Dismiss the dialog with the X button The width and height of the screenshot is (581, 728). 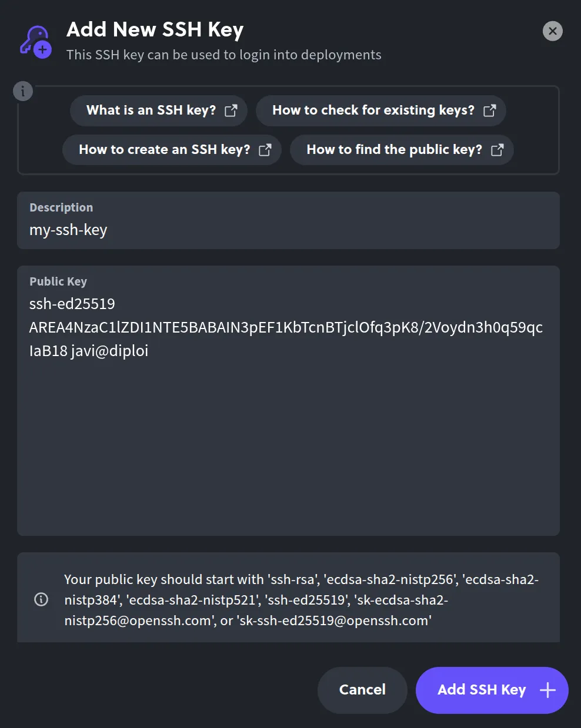tap(552, 31)
